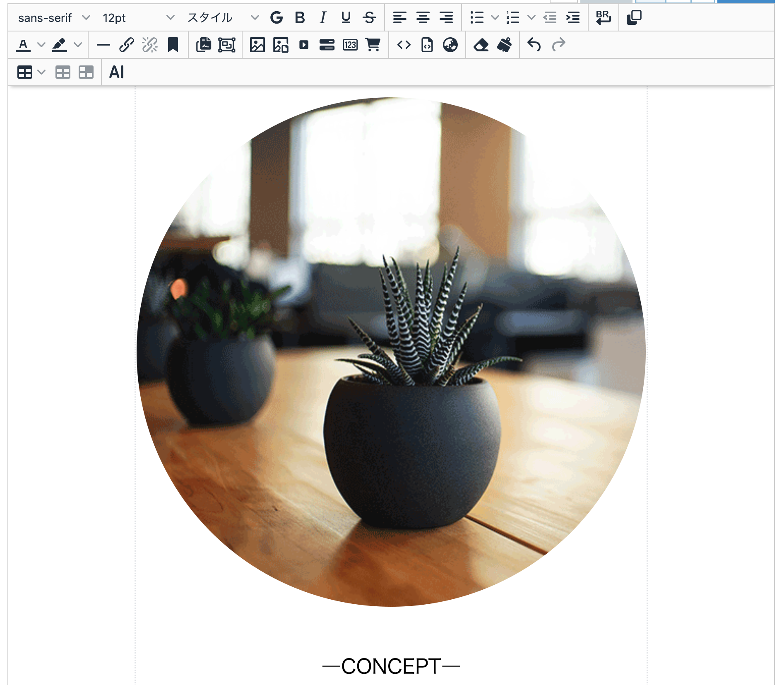
Task: Open the AI assistant tool
Action: point(117,72)
